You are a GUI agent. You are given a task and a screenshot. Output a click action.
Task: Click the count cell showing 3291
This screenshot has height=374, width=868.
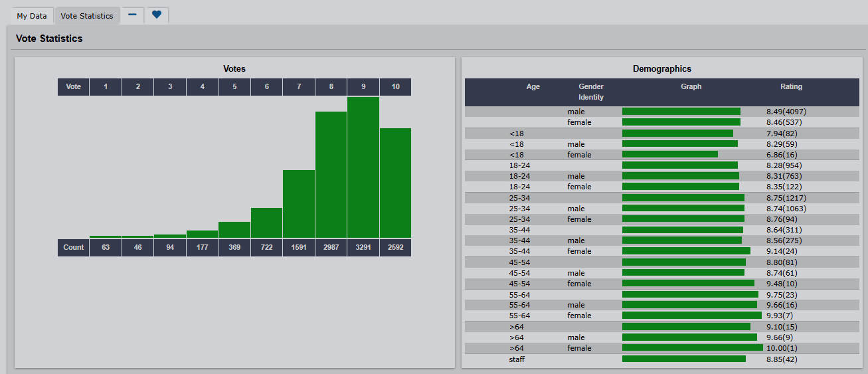point(363,247)
